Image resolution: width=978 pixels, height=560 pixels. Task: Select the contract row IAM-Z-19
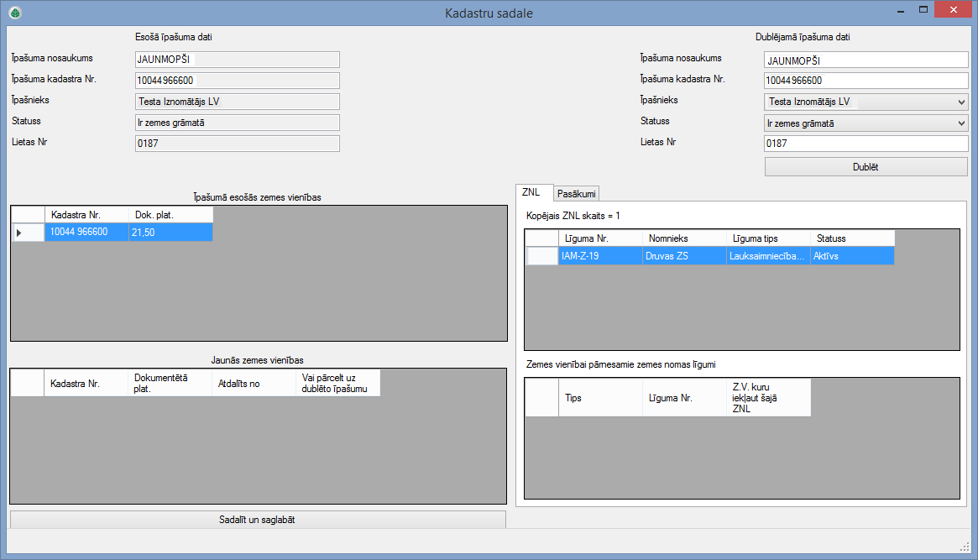point(599,256)
